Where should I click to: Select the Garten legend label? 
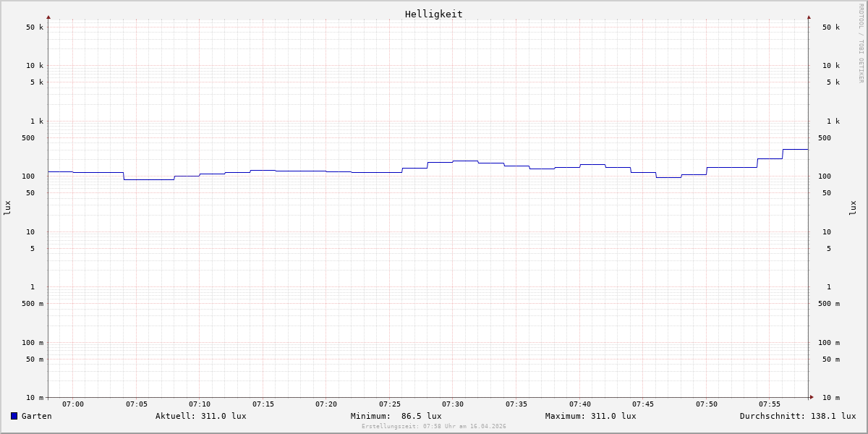(36, 416)
